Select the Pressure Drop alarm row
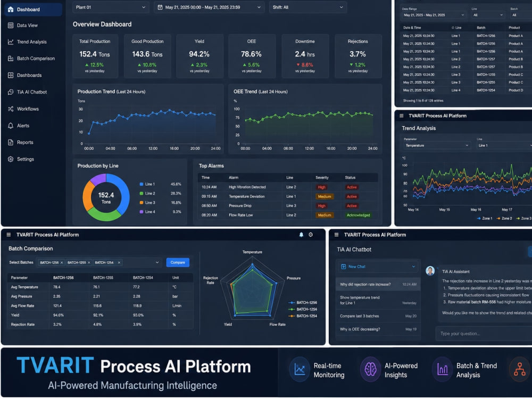The height and width of the screenshot is (399, 532). click(x=288, y=206)
